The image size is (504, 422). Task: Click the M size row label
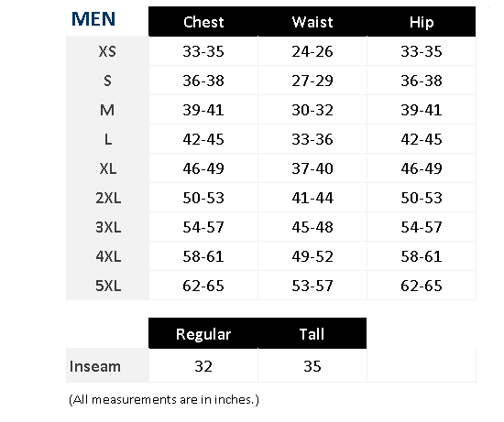click(107, 110)
